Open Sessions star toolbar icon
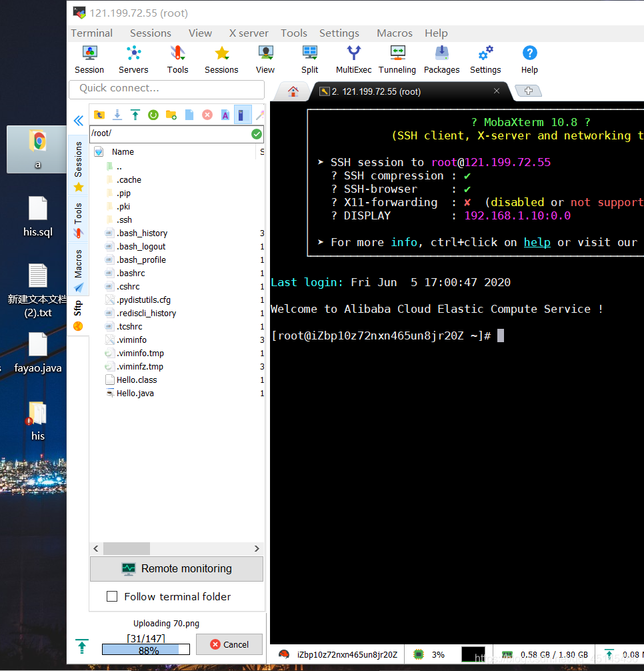The height and width of the screenshot is (671, 644). tap(221, 60)
